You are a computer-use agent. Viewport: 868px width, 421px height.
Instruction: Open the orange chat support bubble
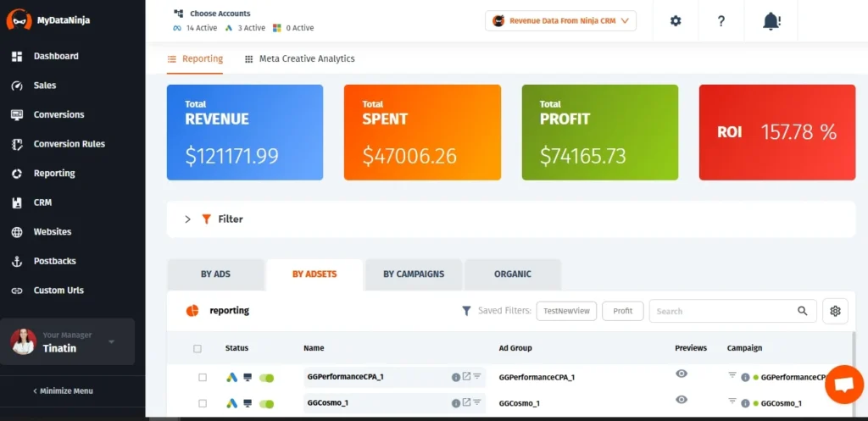click(844, 385)
